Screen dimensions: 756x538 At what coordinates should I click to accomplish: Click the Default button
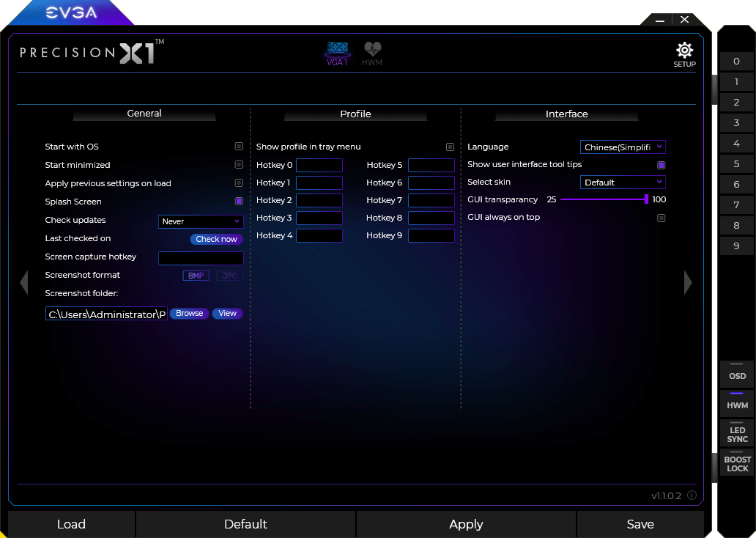pyautogui.click(x=246, y=524)
